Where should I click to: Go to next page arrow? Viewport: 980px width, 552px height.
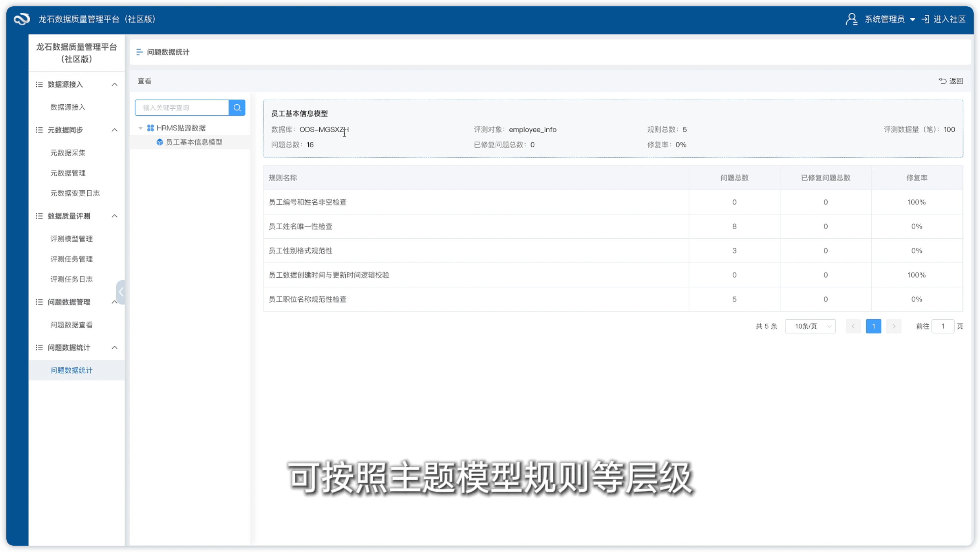pos(894,326)
